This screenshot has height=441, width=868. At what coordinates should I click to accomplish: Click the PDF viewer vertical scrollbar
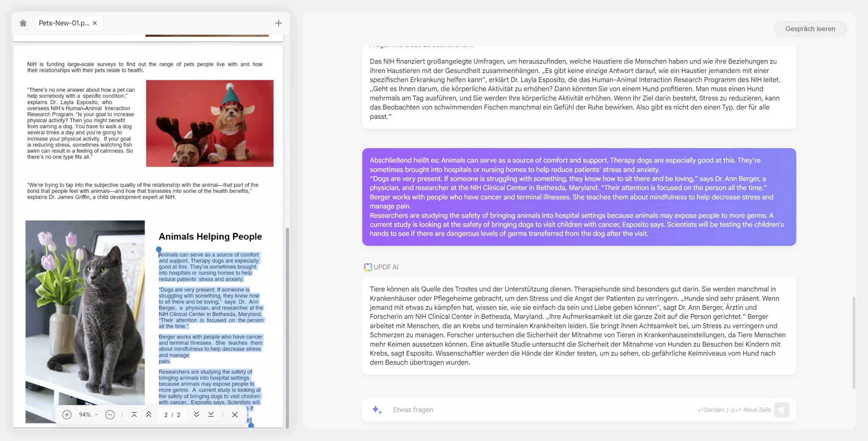[287, 326]
